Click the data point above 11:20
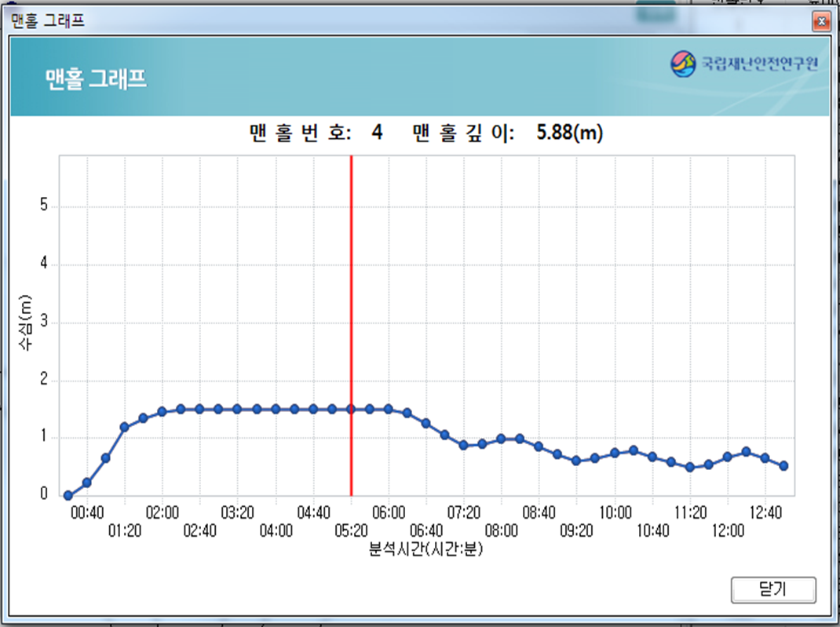840x627 pixels. tap(690, 467)
